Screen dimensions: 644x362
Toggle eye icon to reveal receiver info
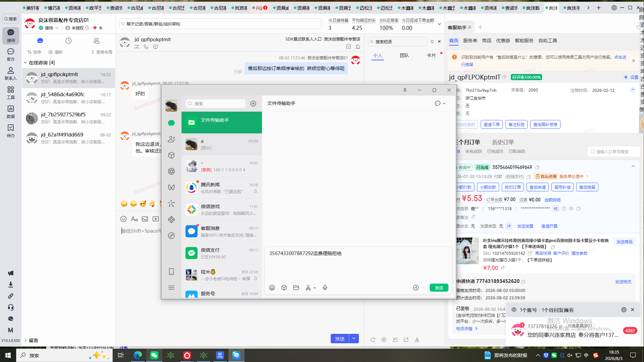[571, 208]
